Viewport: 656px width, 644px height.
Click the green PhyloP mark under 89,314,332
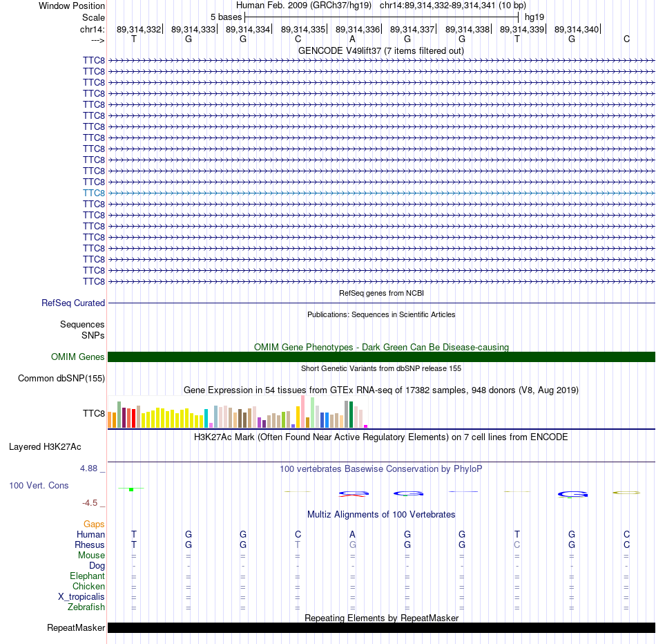pos(131,489)
